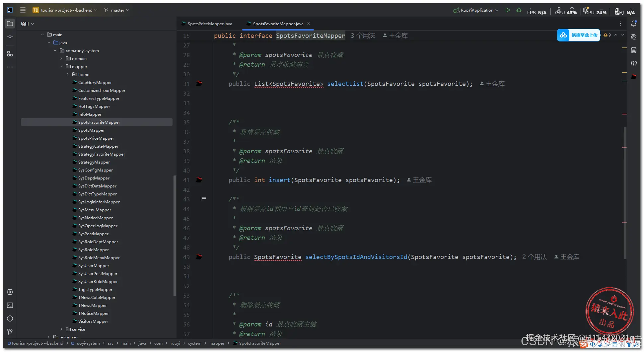Run RuoYiApplication with the play icon
Screen dimensions: 644x352
coord(507,10)
